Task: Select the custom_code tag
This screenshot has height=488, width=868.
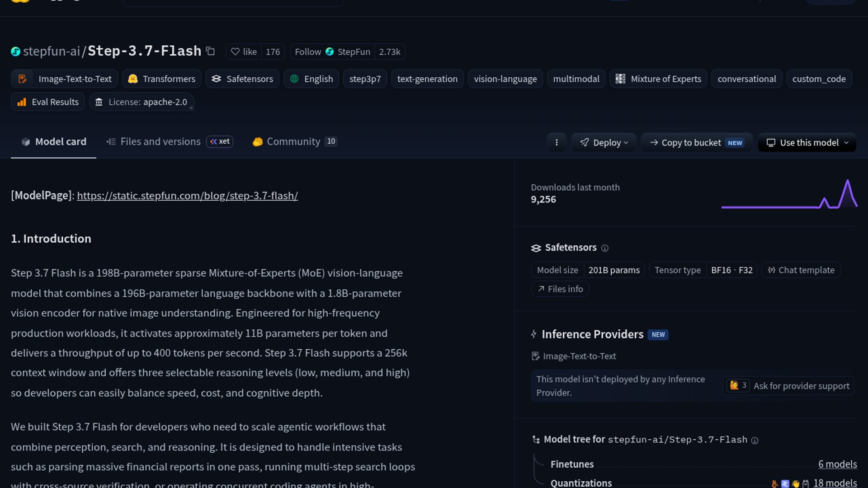Action: pos(819,79)
